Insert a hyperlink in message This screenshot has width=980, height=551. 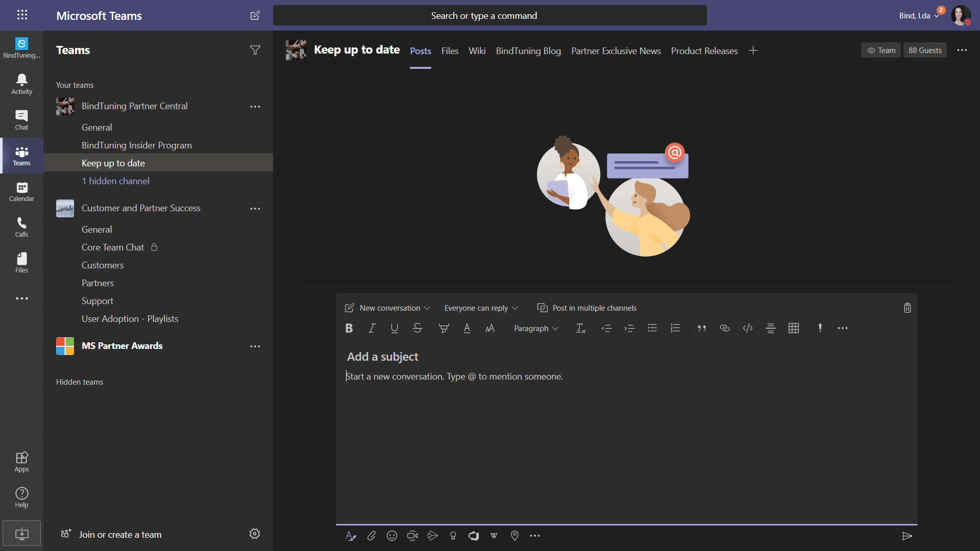pos(725,328)
